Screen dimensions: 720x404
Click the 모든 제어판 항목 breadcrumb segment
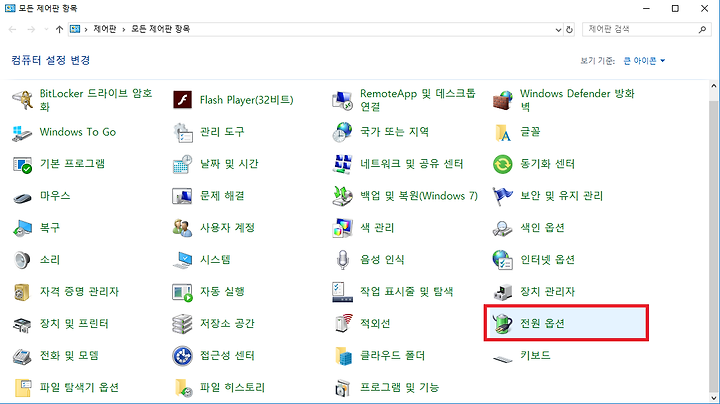click(x=161, y=29)
